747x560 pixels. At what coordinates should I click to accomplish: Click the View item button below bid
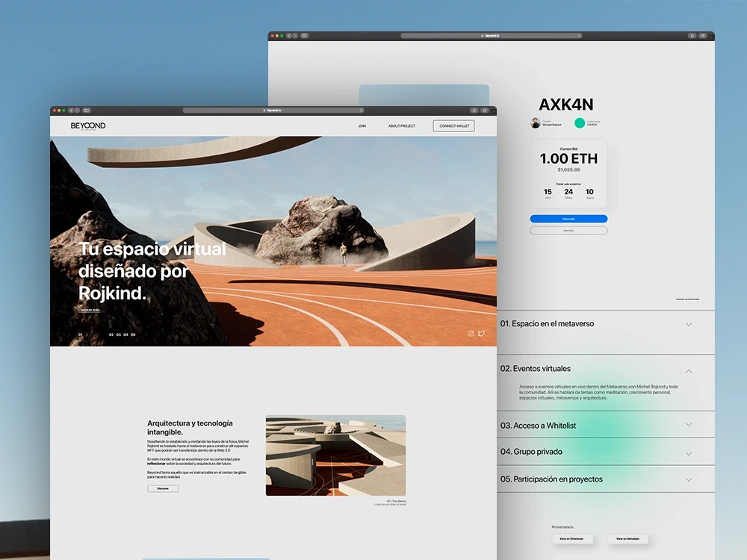[568, 231]
